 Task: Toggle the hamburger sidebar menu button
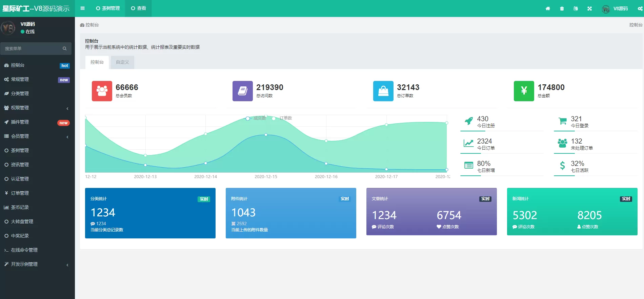(82, 8)
